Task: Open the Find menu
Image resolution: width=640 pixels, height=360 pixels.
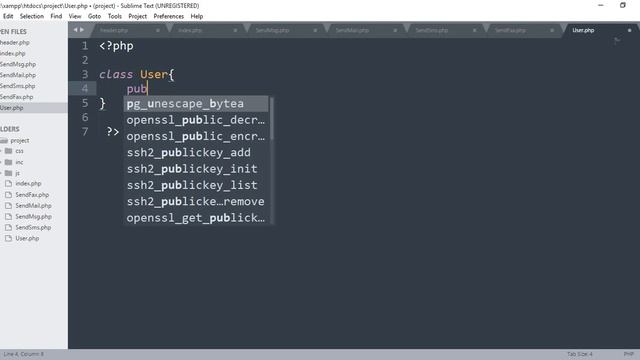Action: [x=56, y=16]
